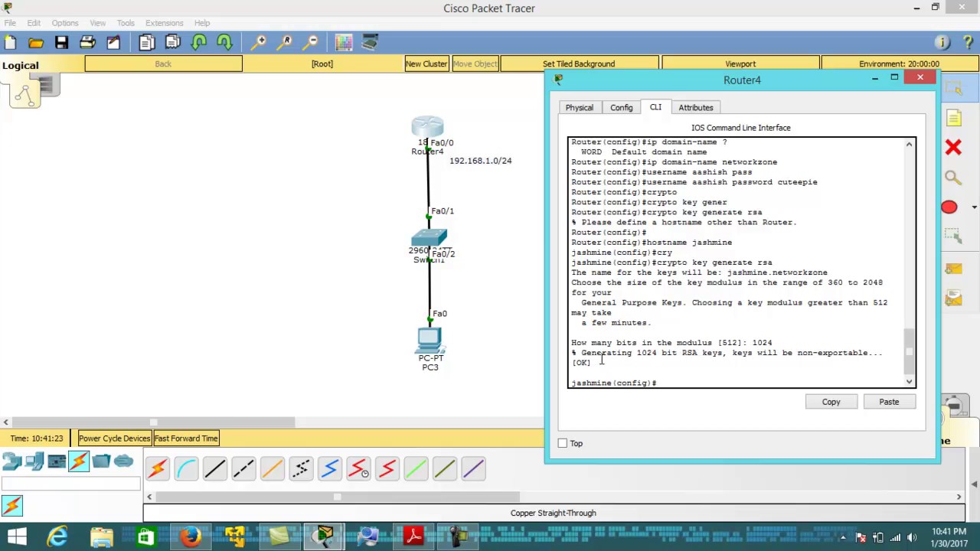Pick automatic connection type cable
The image size is (980, 551).
158,468
